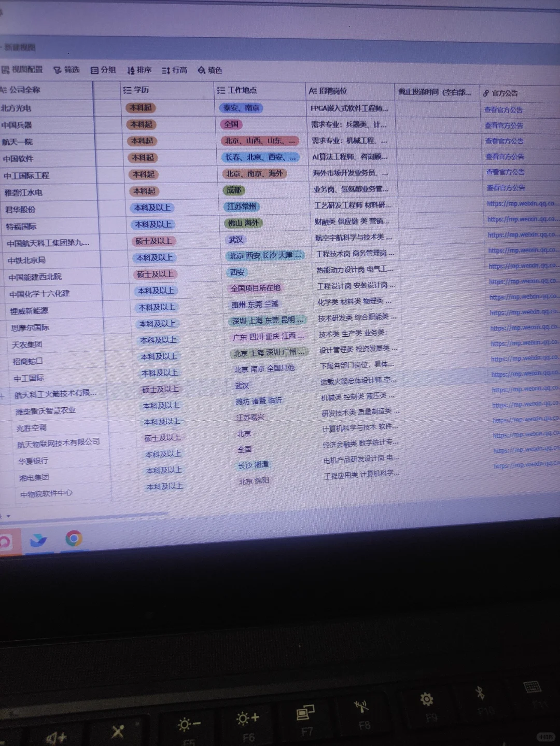
Task: Open the blue bird Feishu taskbar icon
Action: (x=38, y=541)
